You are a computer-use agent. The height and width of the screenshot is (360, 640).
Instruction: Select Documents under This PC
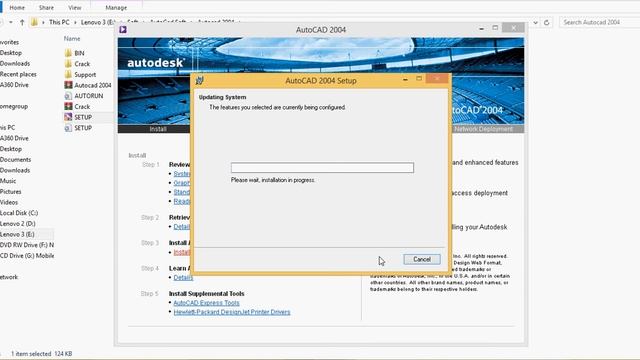tap(15, 159)
